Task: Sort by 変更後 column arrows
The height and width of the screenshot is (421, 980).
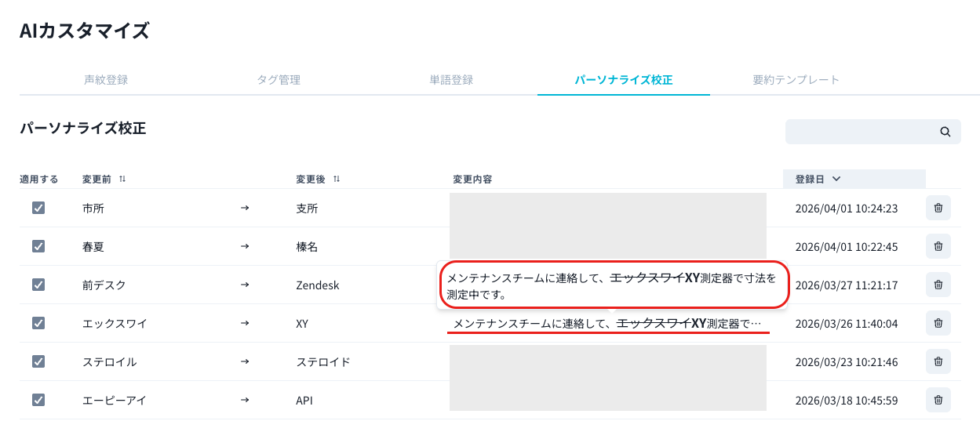Action: click(337, 179)
